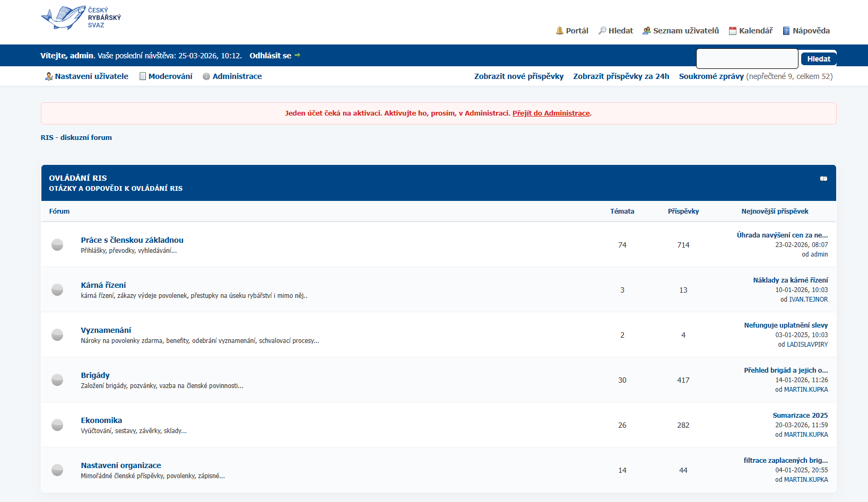Screen dimensions: 868x502
Task: Follow the Přejít do Administrace link
Action: click(551, 113)
